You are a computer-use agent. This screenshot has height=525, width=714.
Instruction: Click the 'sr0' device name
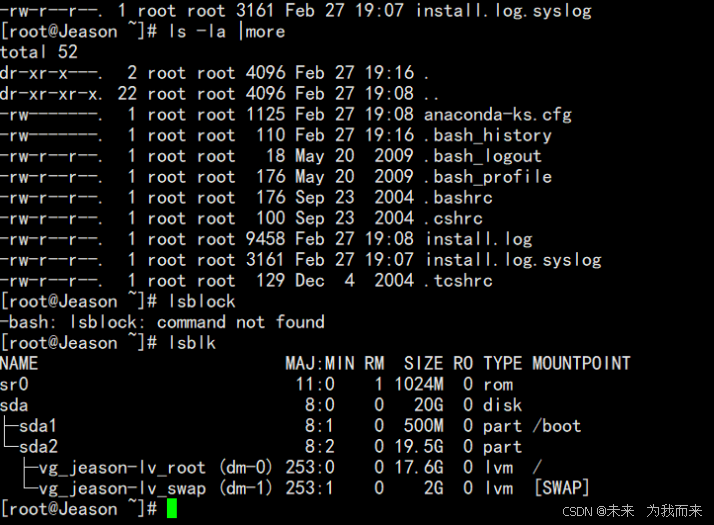click(14, 384)
